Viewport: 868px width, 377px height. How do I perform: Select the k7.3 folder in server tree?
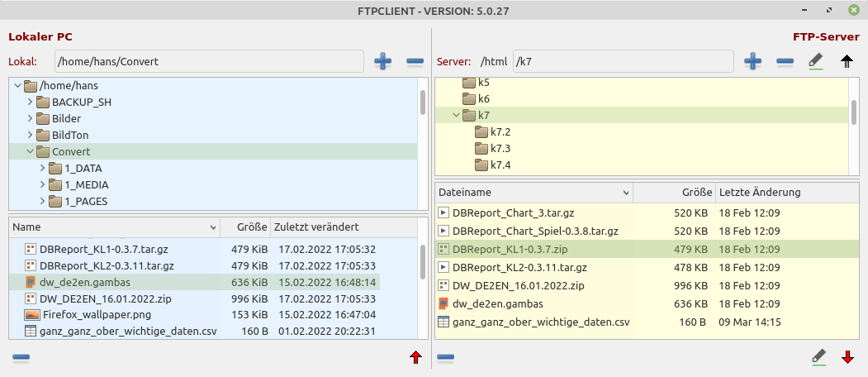(x=500, y=148)
